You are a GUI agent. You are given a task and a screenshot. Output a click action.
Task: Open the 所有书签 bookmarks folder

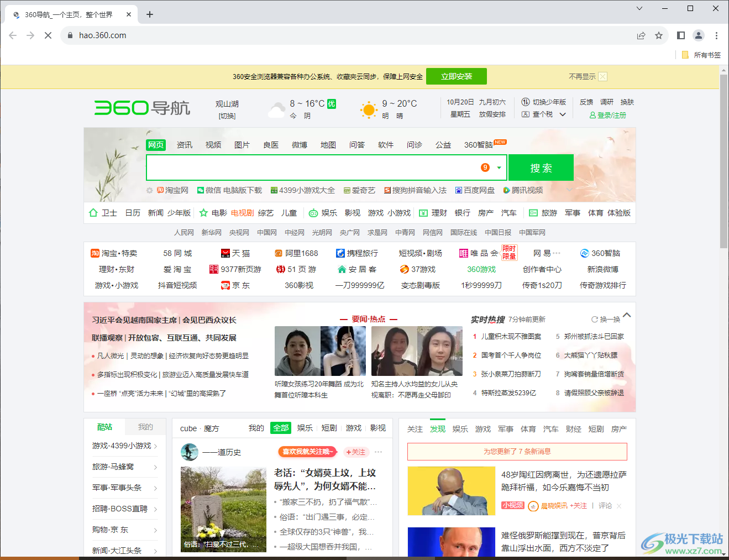[x=701, y=55]
